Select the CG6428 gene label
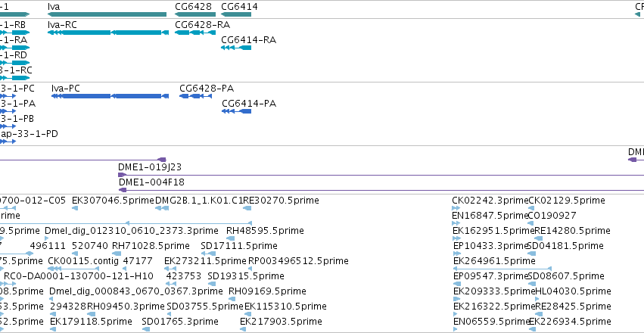Viewport: 644px width, 333px height. coord(194,7)
